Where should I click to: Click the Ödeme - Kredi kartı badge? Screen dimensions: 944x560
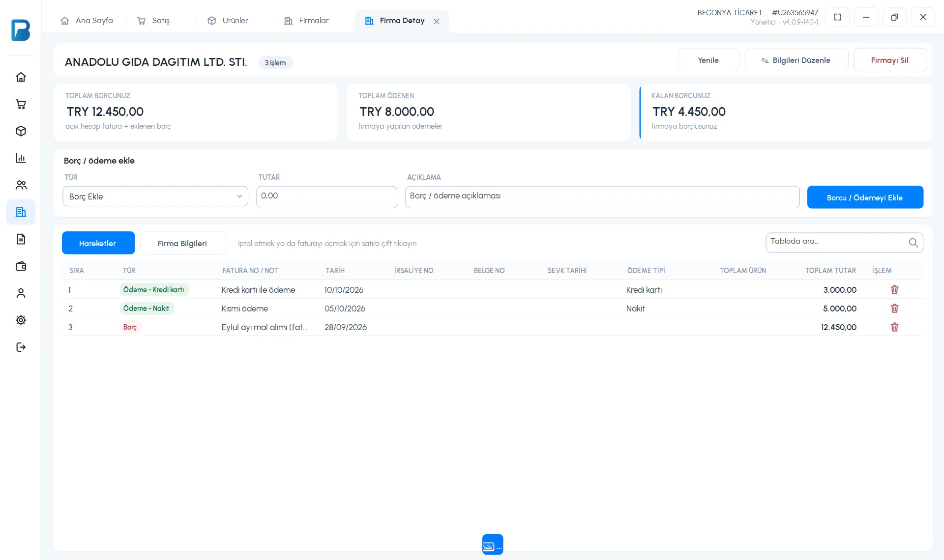point(154,290)
